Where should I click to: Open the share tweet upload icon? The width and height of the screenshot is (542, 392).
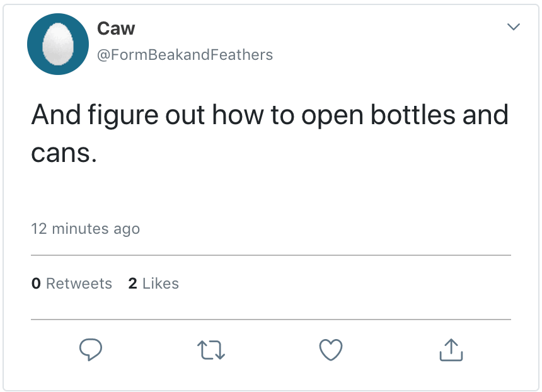(x=451, y=349)
